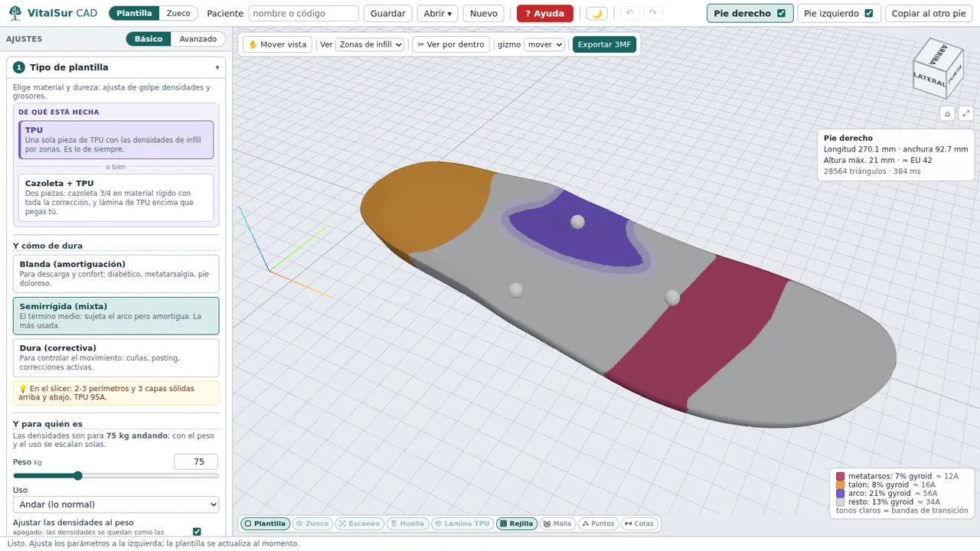Viewport: 980px width, 551px height.
Task: Toggle the Ver por dentro scissors view
Action: (451, 44)
